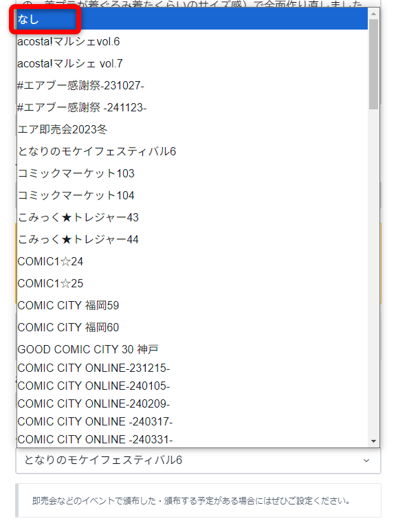398x532 pixels.
Task: Select #エアブー感謝祭 -241123- option
Action: point(192,107)
